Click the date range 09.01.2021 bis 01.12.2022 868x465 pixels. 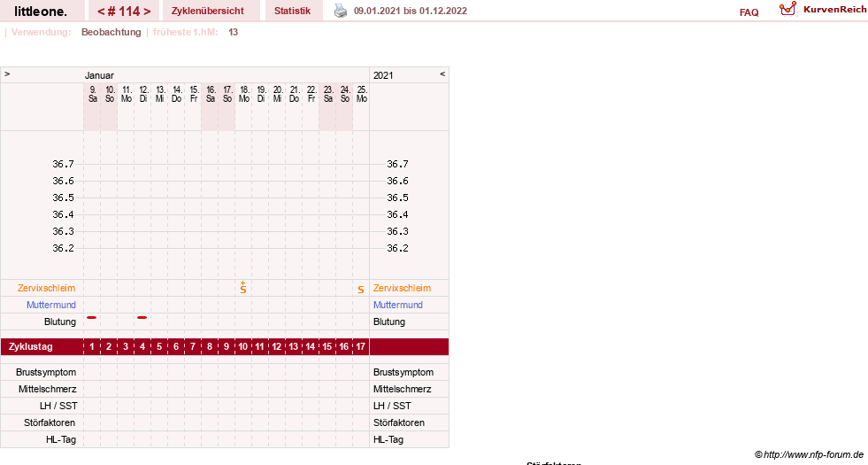(x=411, y=11)
